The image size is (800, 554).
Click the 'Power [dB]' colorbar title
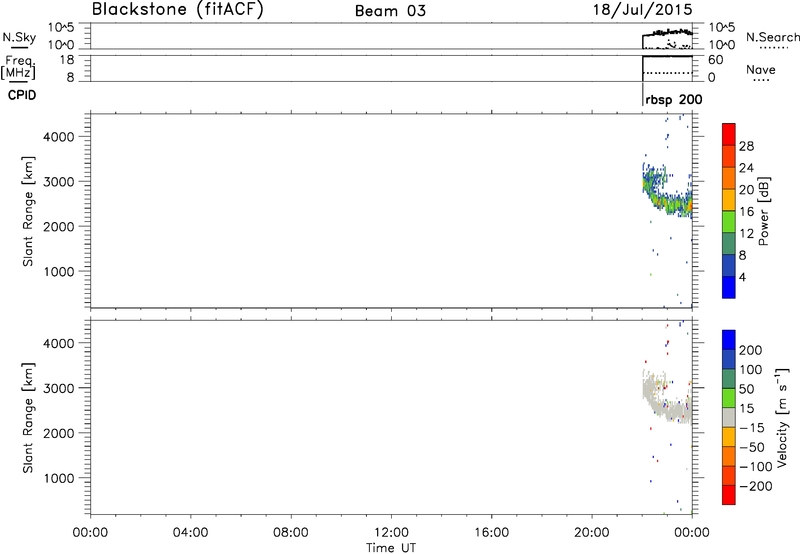(x=763, y=211)
